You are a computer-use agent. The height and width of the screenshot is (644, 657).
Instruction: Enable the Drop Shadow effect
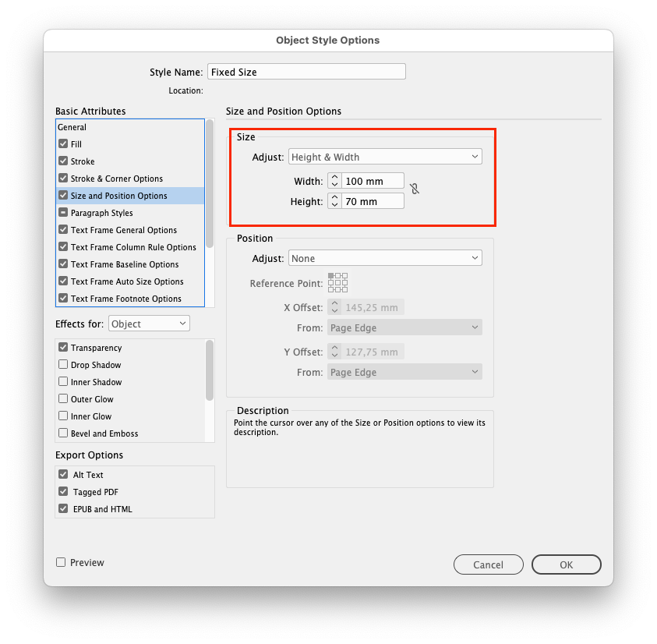(63, 365)
